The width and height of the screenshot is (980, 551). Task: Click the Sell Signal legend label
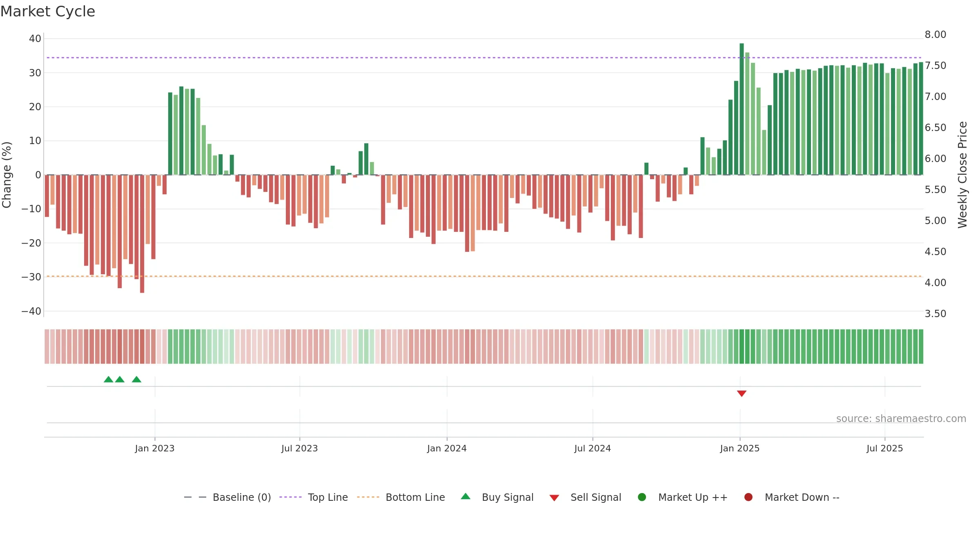(596, 497)
